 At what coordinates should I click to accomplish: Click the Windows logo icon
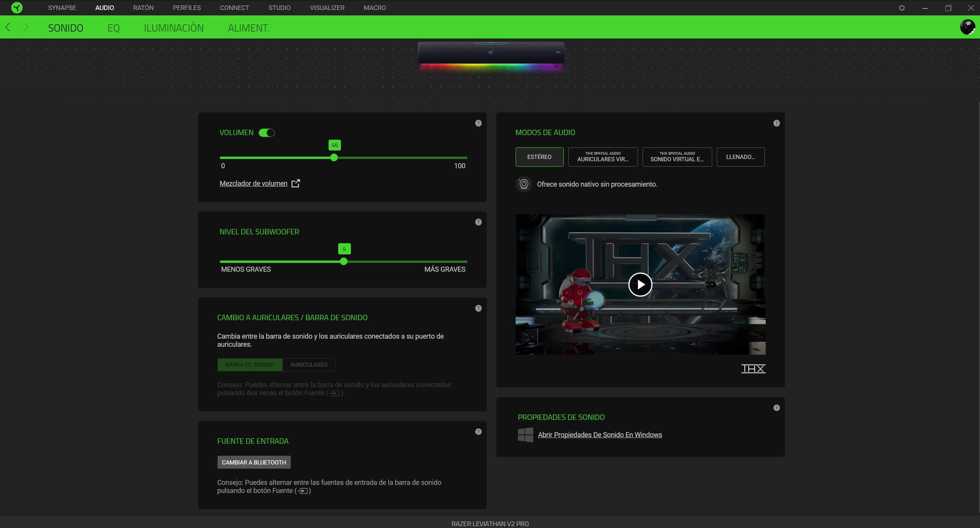(525, 435)
